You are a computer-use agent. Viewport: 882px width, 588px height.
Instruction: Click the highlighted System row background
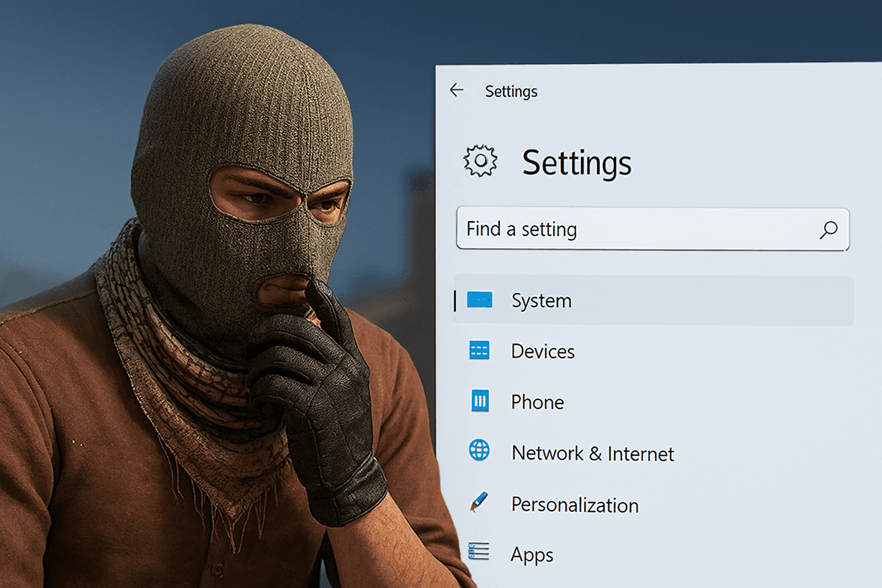[x=652, y=300]
